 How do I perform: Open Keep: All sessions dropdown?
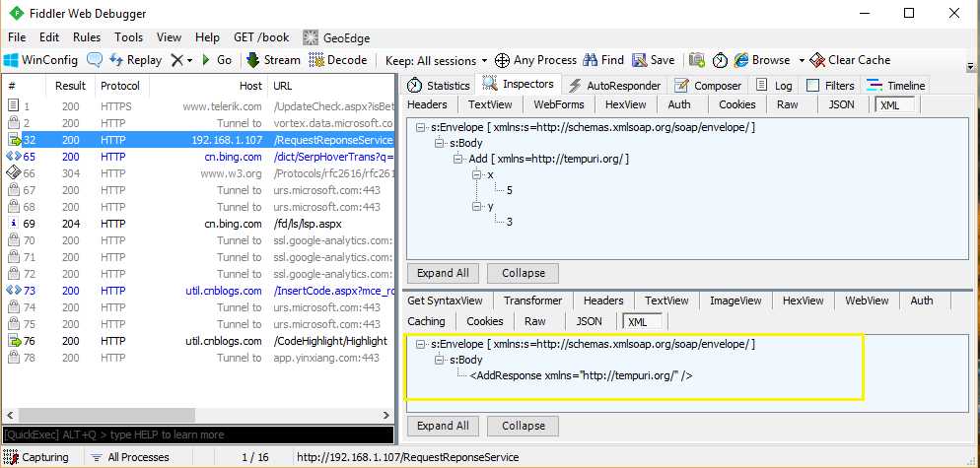[x=436, y=61]
